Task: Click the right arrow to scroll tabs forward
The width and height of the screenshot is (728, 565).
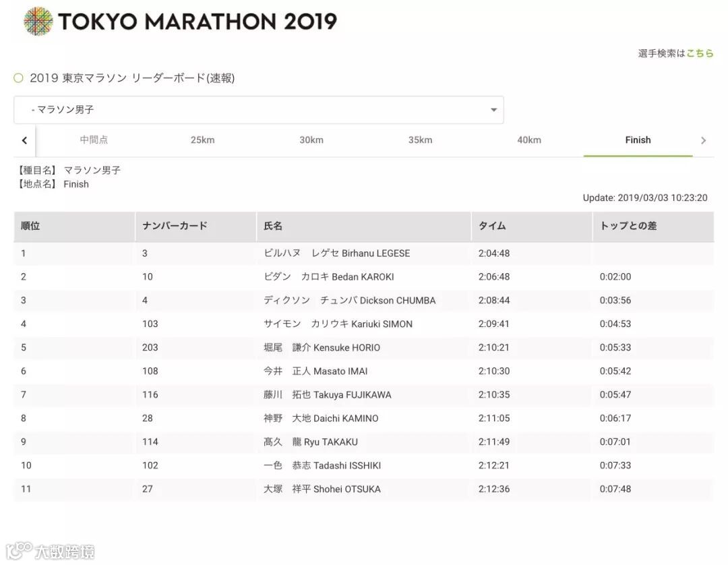Action: [703, 140]
